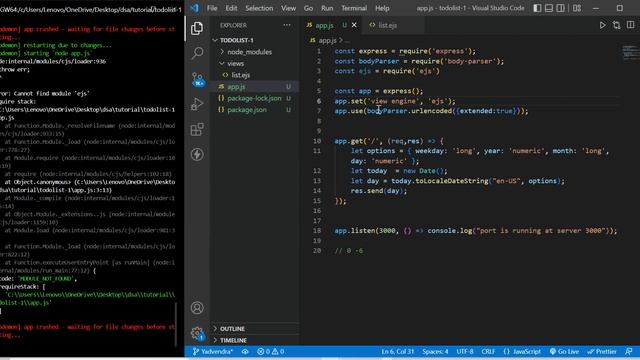
Task: Place cursor on the app.listen code line
Action: (x=476, y=231)
